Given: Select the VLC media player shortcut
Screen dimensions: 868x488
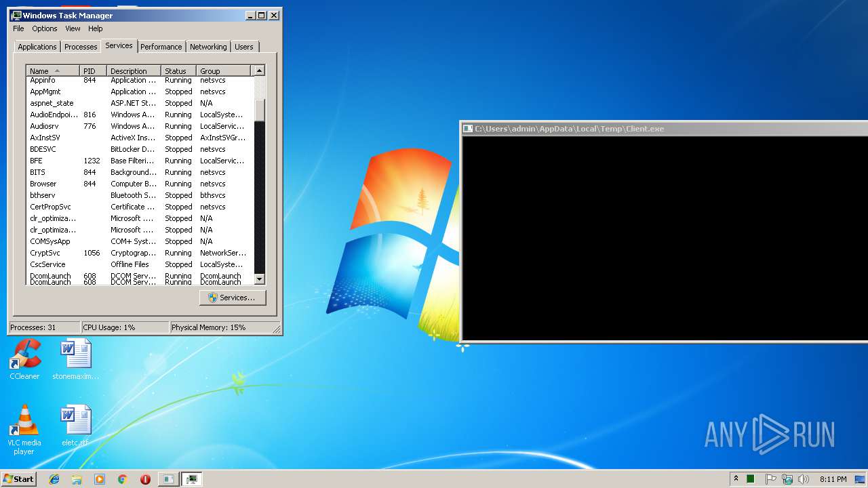Looking at the screenshot, I should click(24, 430).
